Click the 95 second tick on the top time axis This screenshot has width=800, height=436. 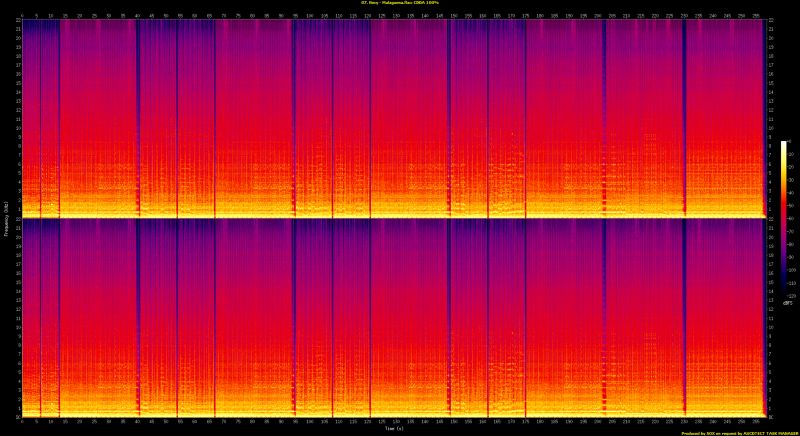(x=296, y=15)
